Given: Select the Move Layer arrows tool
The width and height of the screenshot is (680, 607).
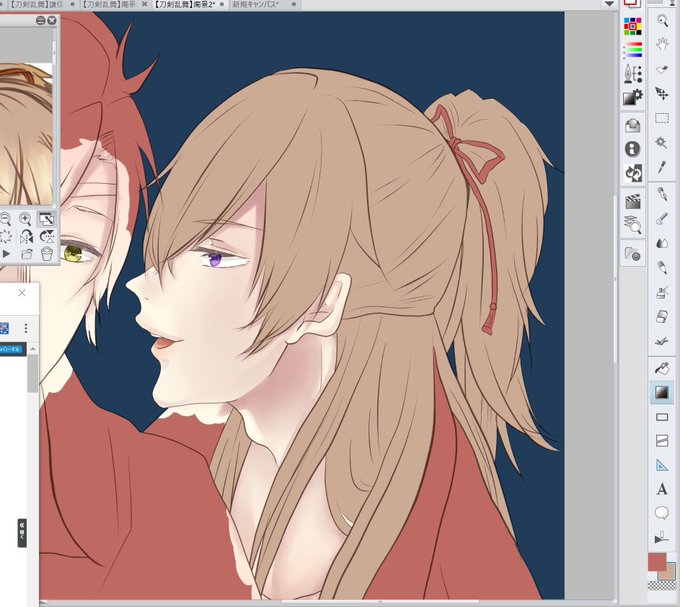Looking at the screenshot, I should tap(662, 93).
